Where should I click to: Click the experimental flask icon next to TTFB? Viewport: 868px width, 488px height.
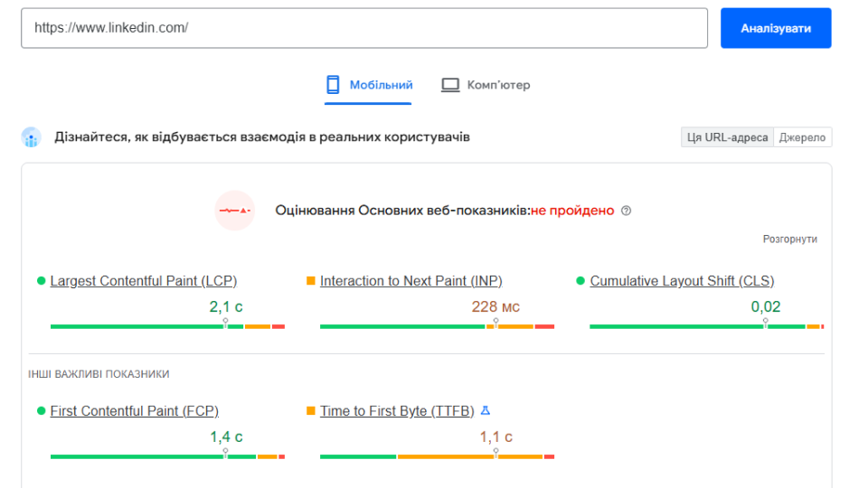pos(486,410)
